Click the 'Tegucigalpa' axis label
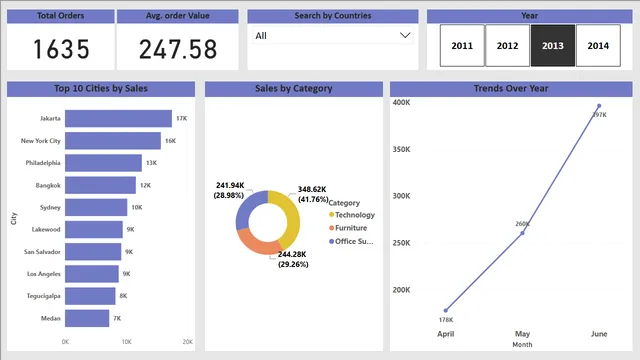 (x=44, y=296)
